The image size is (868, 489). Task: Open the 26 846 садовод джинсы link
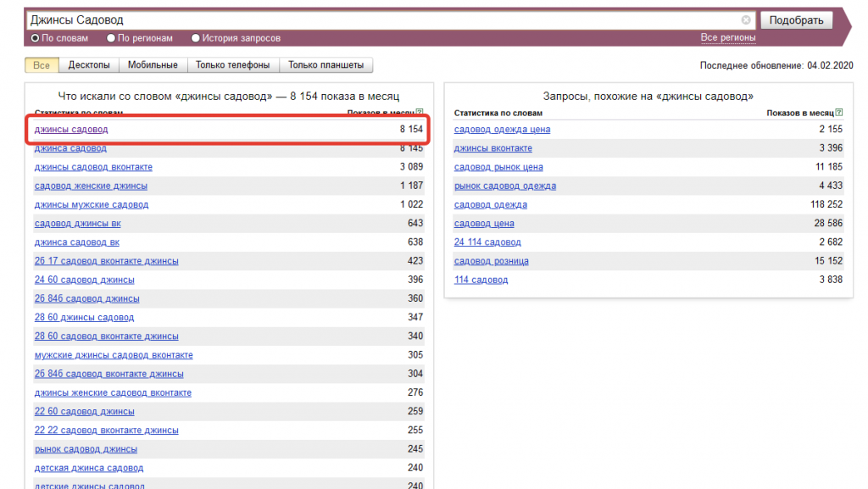point(87,298)
